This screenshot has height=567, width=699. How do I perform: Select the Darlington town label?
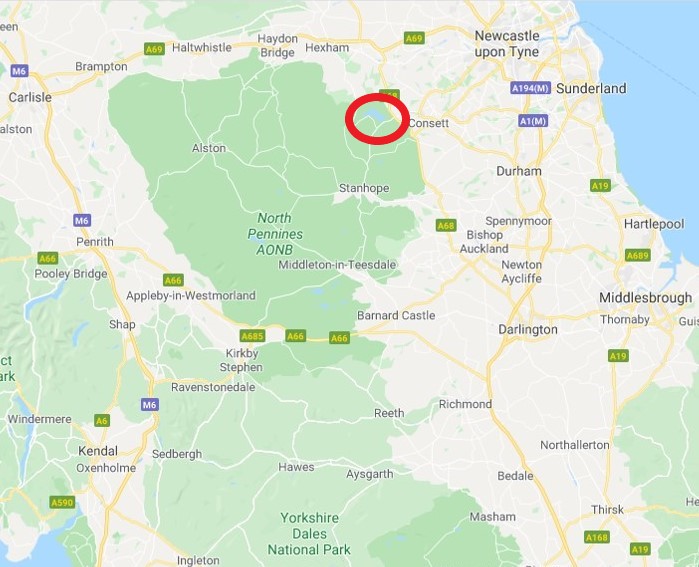click(x=528, y=329)
